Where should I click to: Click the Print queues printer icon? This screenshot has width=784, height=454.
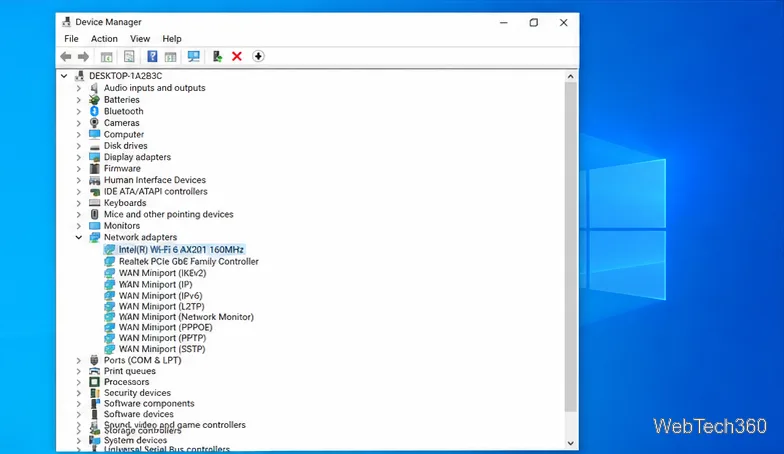94,371
